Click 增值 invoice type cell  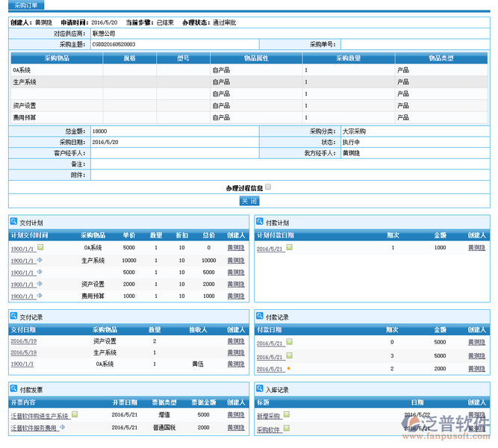[164, 414]
